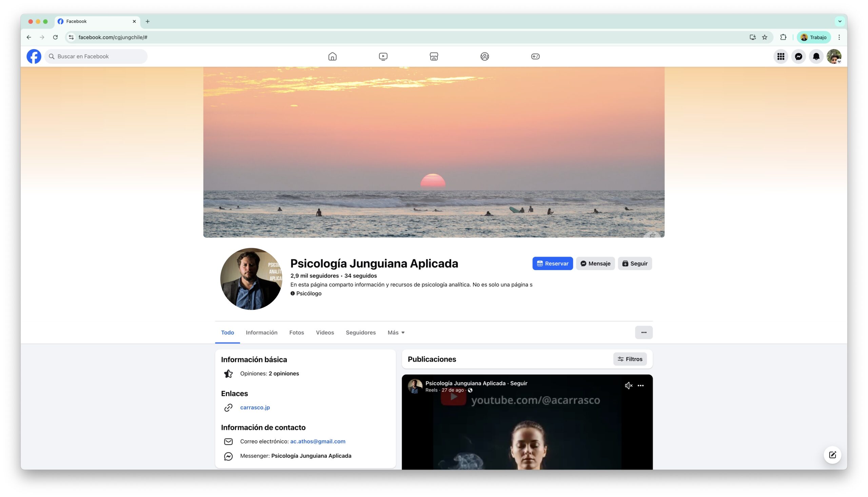The height and width of the screenshot is (497, 868).
Task: Open the Facebook menu grid icon
Action: [x=780, y=56]
